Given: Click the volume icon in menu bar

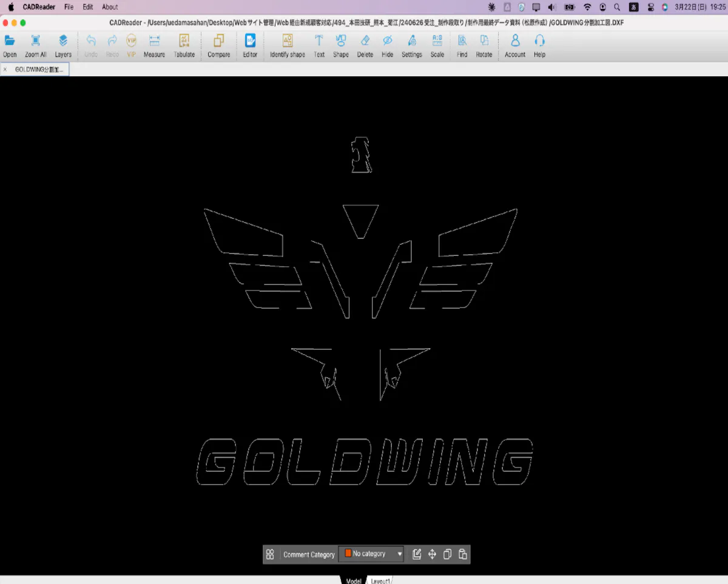Looking at the screenshot, I should pyautogui.click(x=552, y=7).
